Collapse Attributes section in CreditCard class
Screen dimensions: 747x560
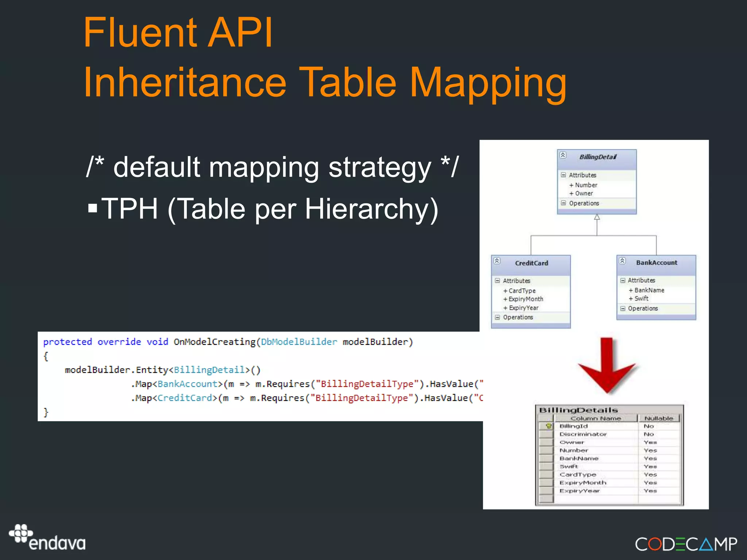pos(497,281)
